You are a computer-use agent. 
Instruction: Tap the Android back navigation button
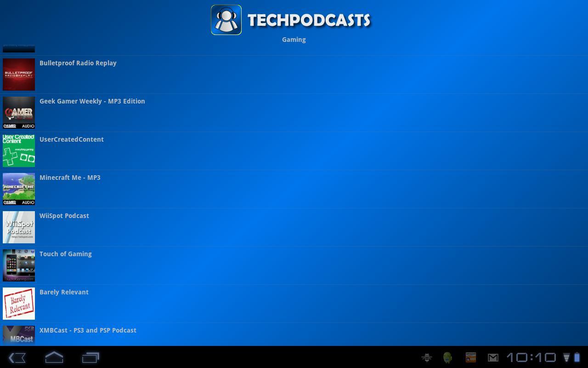(x=17, y=357)
